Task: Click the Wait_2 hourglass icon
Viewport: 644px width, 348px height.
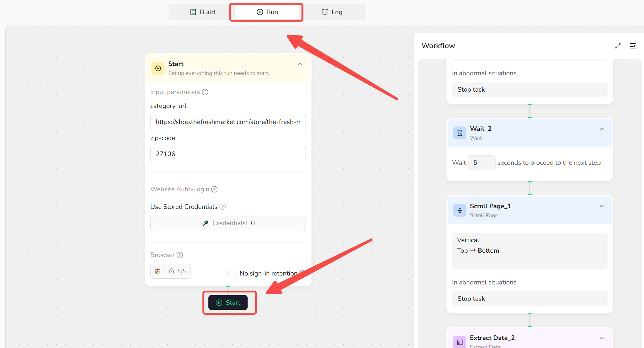Action: coord(459,133)
